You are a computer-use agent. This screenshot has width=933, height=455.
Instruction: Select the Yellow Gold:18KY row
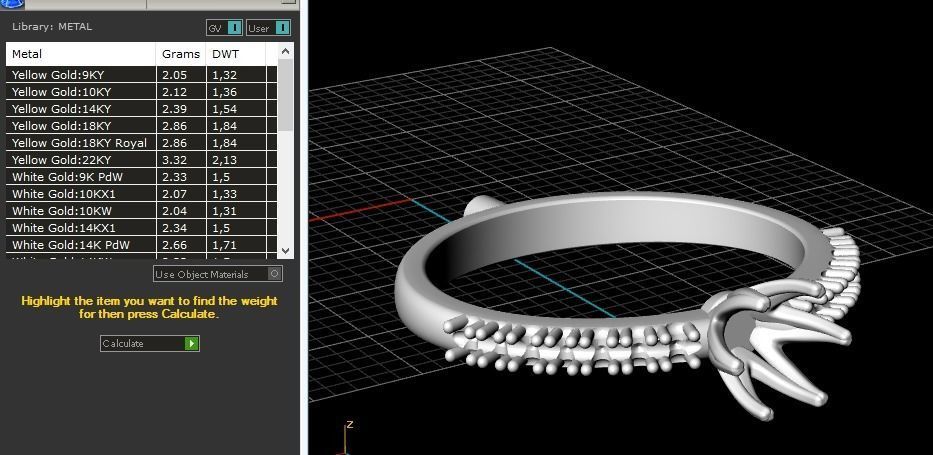click(x=142, y=125)
